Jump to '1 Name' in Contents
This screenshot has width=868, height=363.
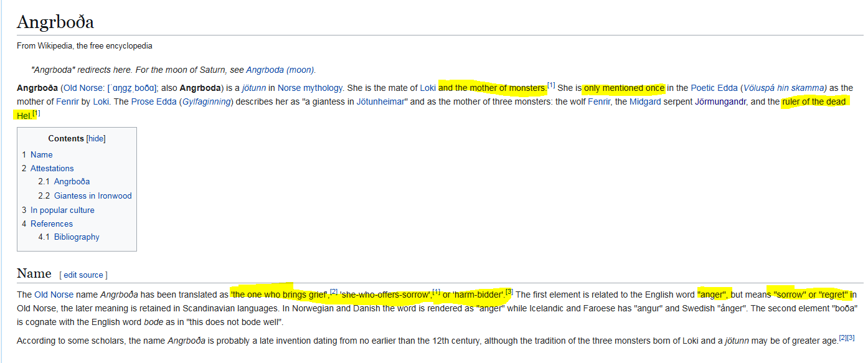pos(37,154)
